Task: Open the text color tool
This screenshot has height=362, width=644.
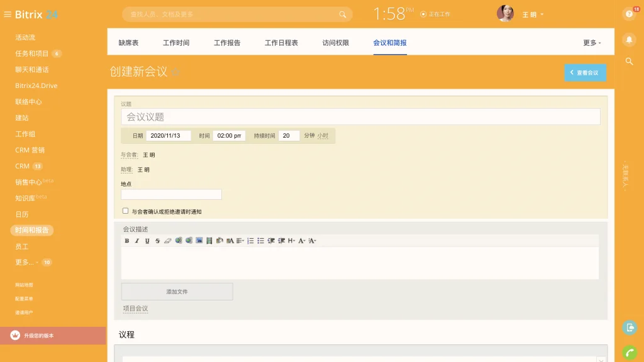Action: click(230, 241)
